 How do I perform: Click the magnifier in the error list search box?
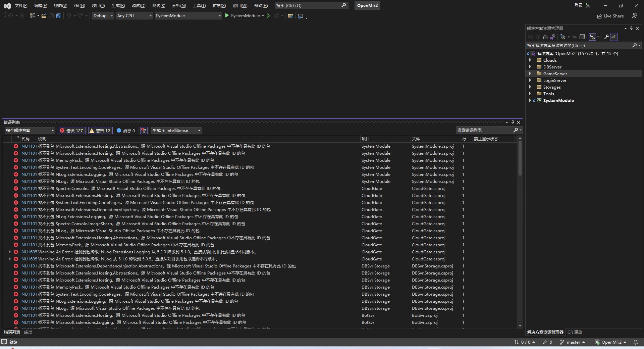[x=516, y=130]
